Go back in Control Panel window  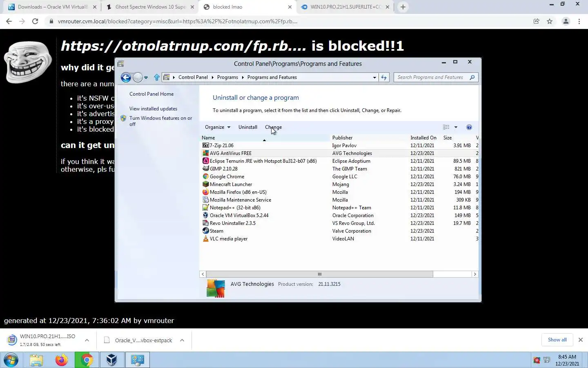[126, 77]
